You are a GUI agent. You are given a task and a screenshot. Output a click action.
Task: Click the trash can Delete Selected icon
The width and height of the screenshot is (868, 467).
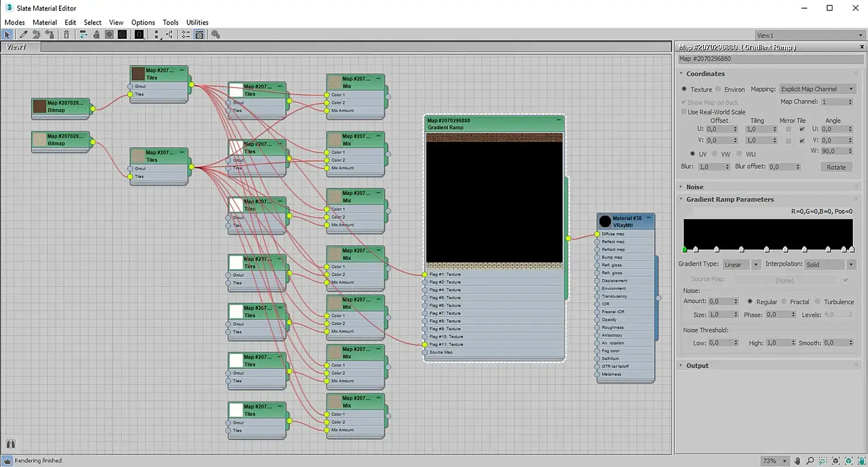click(66, 34)
